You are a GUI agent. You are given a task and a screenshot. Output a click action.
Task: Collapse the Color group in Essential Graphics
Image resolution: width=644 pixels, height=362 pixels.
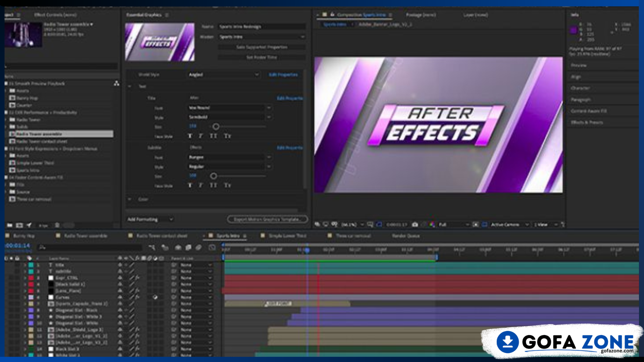(x=130, y=199)
